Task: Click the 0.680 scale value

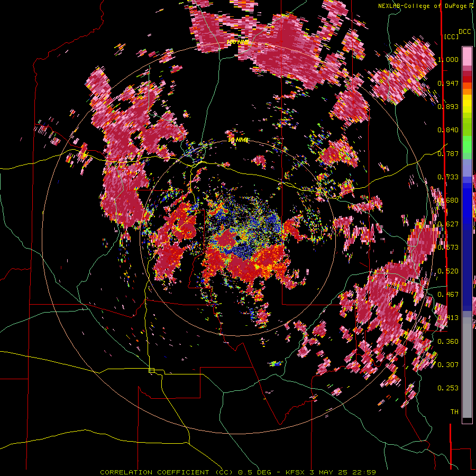Action: 448,200
